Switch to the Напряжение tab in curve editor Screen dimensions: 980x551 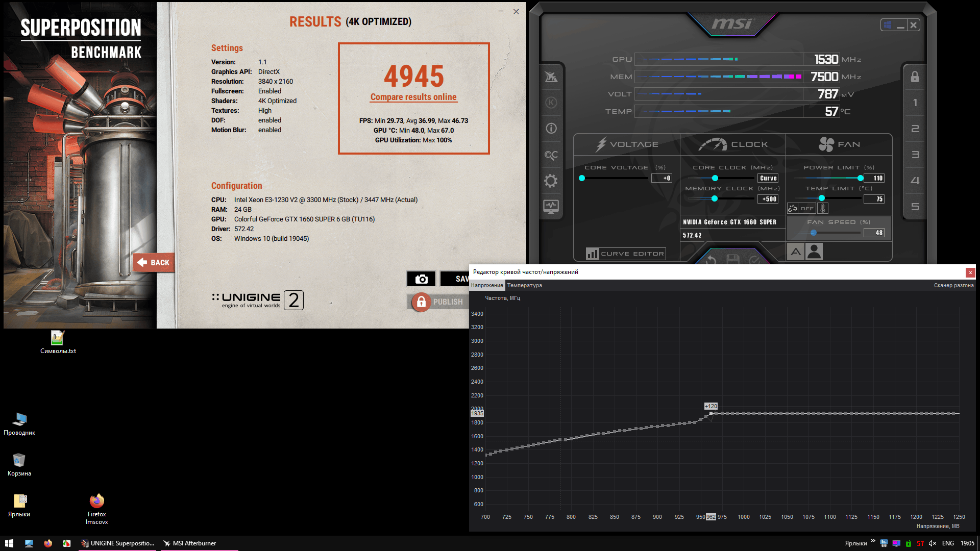pos(487,285)
